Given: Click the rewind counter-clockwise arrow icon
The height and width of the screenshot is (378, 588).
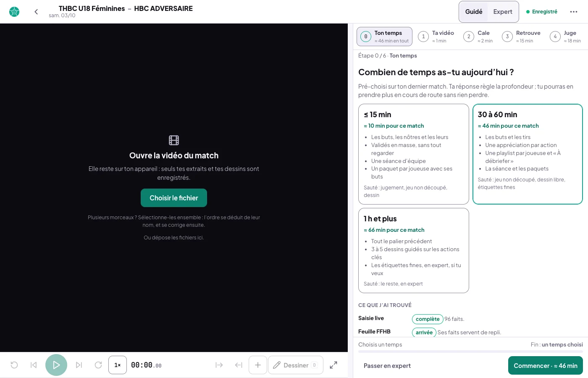Looking at the screenshot, I should [14, 365].
